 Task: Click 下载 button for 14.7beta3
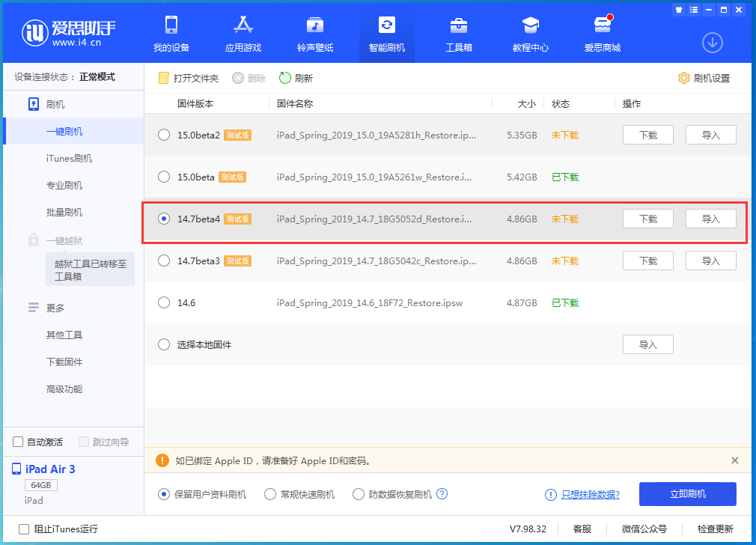[x=648, y=261]
